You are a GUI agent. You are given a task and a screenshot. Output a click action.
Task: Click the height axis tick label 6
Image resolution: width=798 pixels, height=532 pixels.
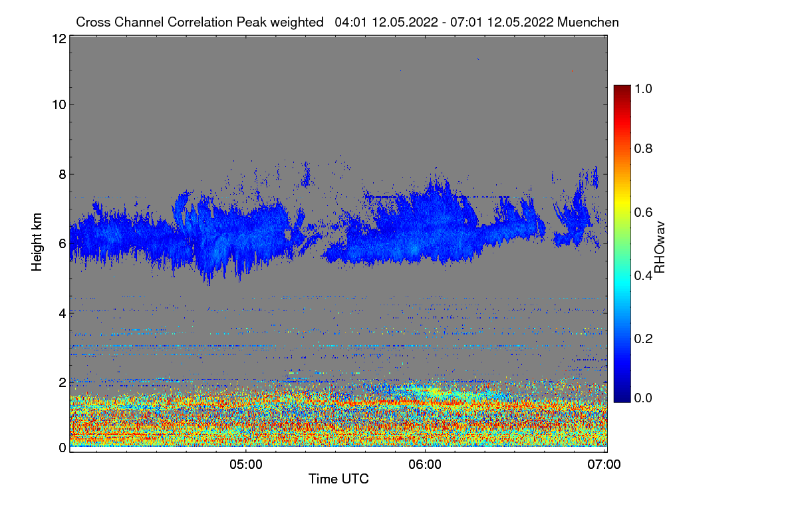62,243
